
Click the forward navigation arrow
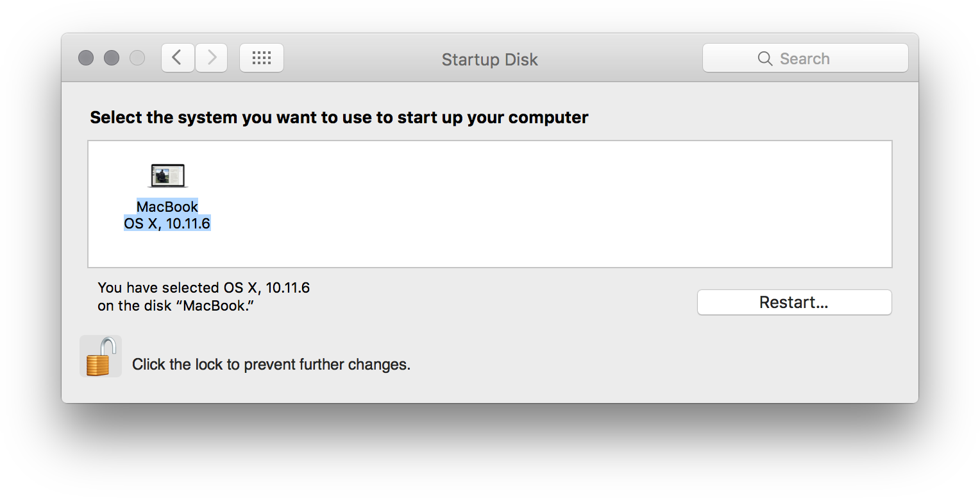coord(212,58)
